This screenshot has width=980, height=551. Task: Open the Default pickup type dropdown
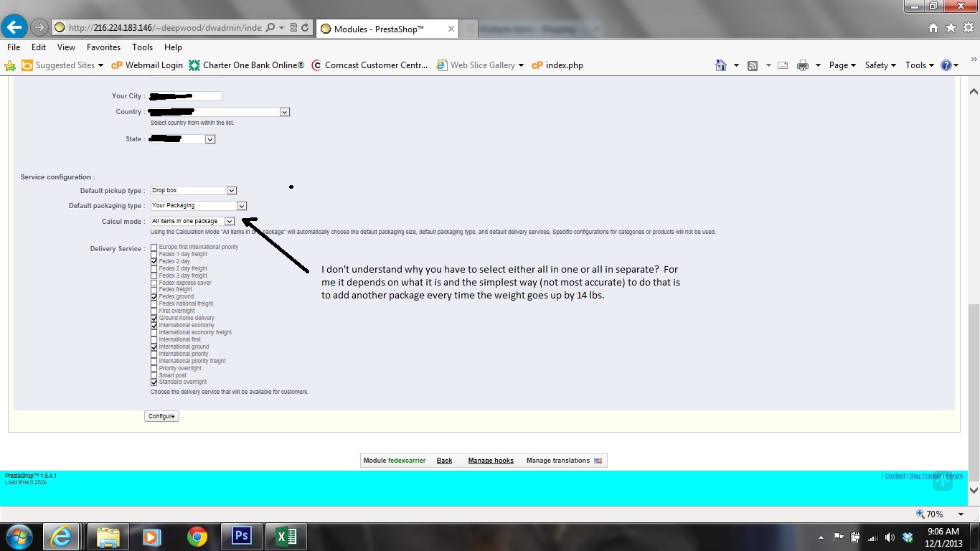click(194, 191)
